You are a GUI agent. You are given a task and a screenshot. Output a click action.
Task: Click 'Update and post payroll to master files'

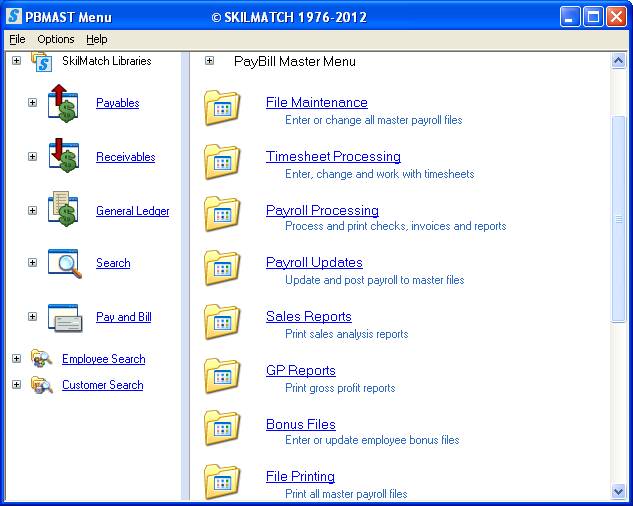click(x=374, y=280)
